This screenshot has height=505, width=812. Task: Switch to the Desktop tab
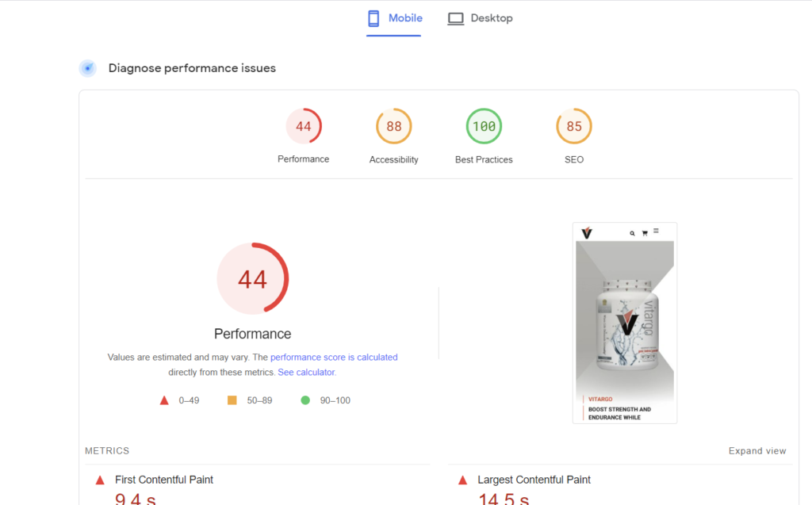coord(480,18)
